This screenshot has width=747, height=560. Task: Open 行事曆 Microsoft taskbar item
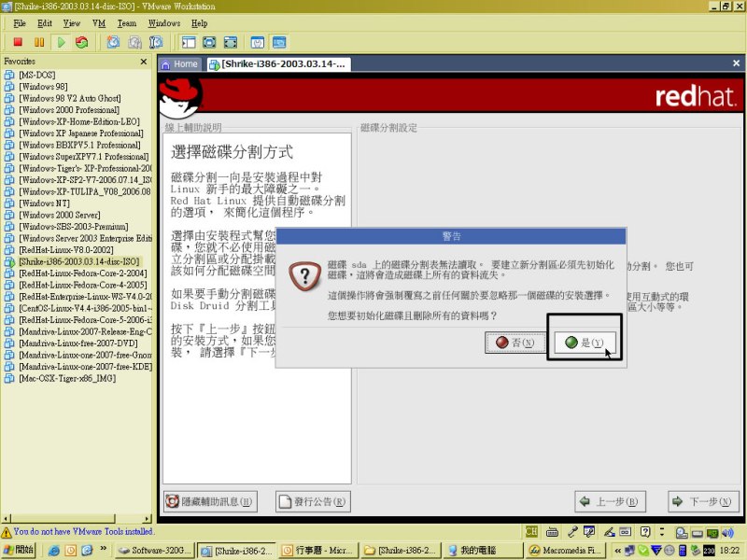[x=318, y=550]
